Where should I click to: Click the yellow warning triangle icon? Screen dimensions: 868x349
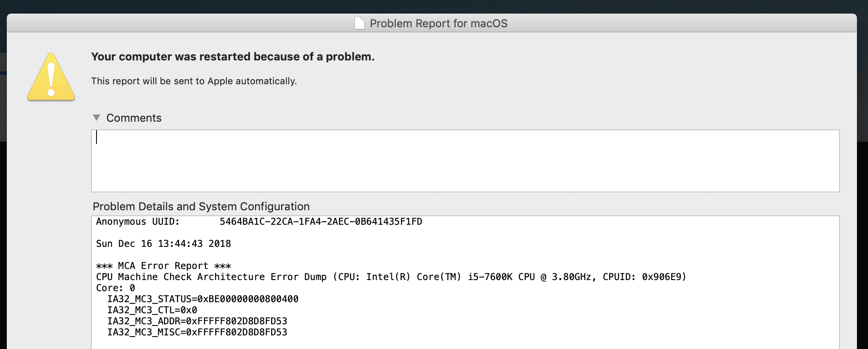pos(51,77)
